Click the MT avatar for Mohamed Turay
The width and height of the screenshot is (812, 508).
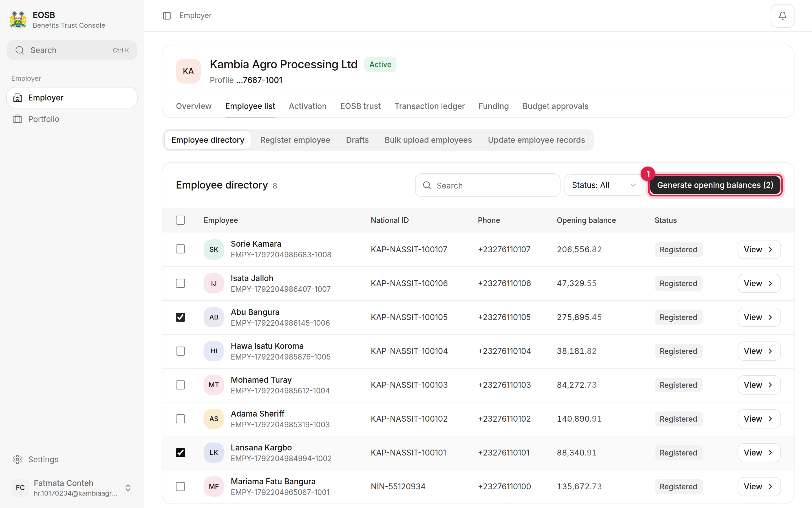coord(214,385)
